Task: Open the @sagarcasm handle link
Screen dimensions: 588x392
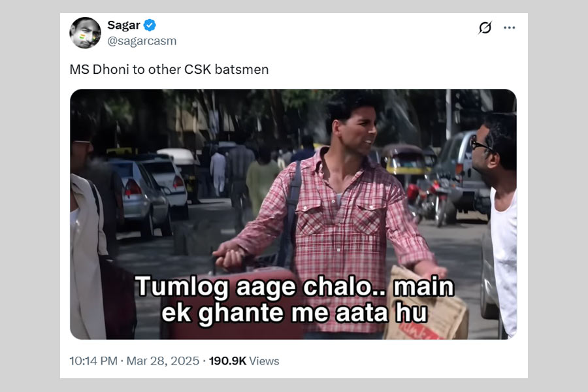Action: [142, 41]
